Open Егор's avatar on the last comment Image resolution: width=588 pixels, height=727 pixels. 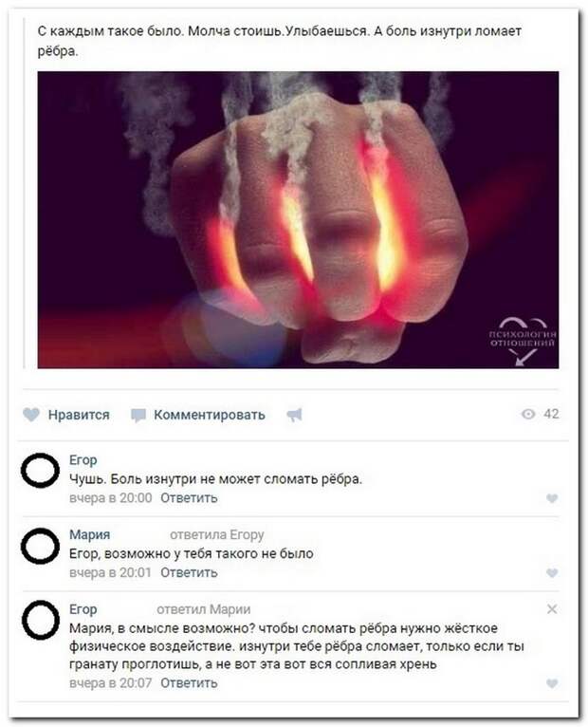click(41, 621)
